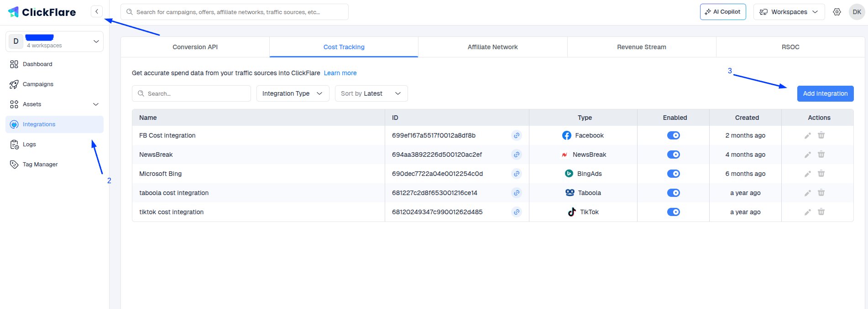Screen dimensions: 868x309
Task: Switch to the RSOC tab
Action: coord(790,47)
